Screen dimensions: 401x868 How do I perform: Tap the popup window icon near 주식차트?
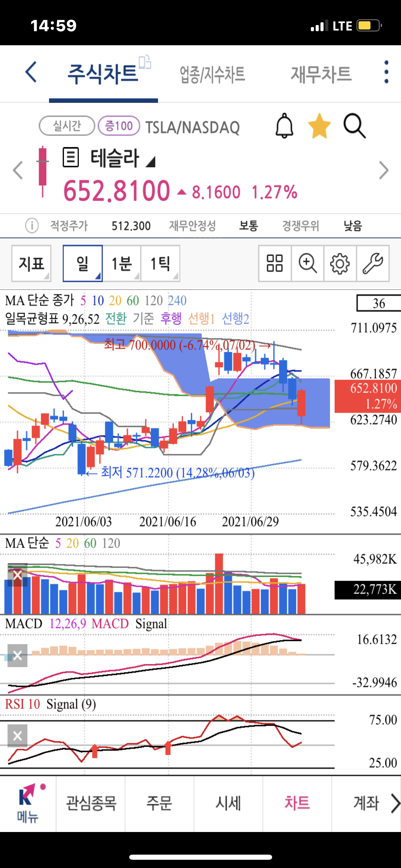click(x=145, y=62)
